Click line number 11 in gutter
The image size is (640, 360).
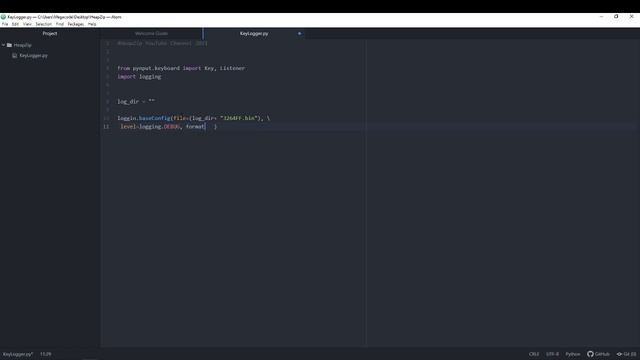click(x=106, y=127)
